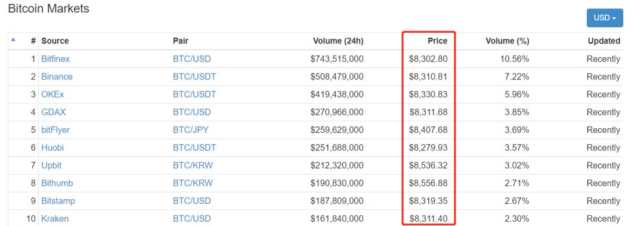Open the Bithumb exchange link
The width and height of the screenshot is (644, 226).
[57, 183]
